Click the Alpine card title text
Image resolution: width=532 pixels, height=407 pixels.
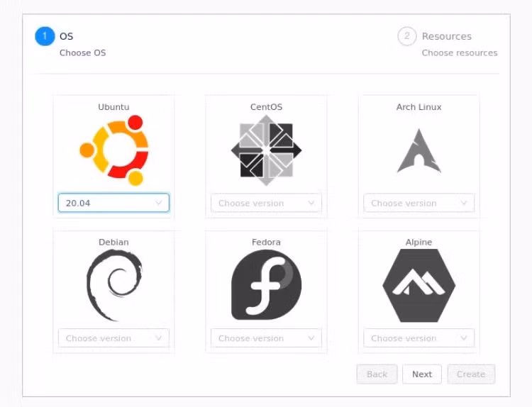(x=419, y=242)
